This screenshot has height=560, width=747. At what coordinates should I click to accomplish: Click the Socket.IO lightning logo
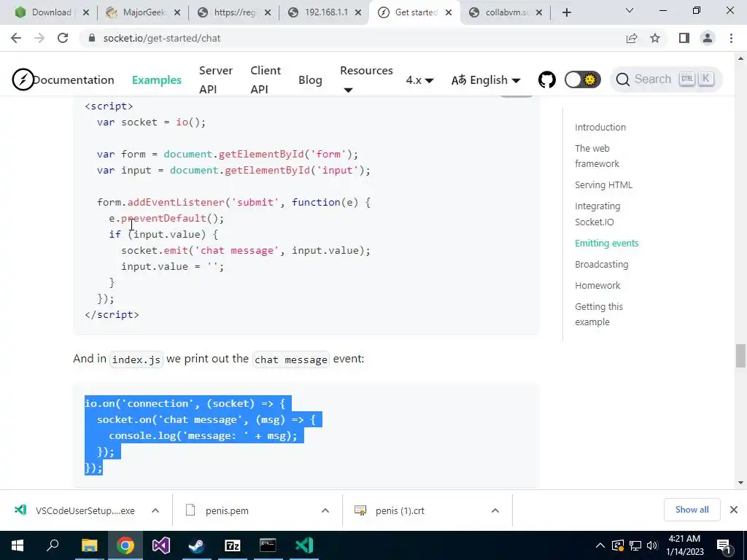[x=23, y=79]
